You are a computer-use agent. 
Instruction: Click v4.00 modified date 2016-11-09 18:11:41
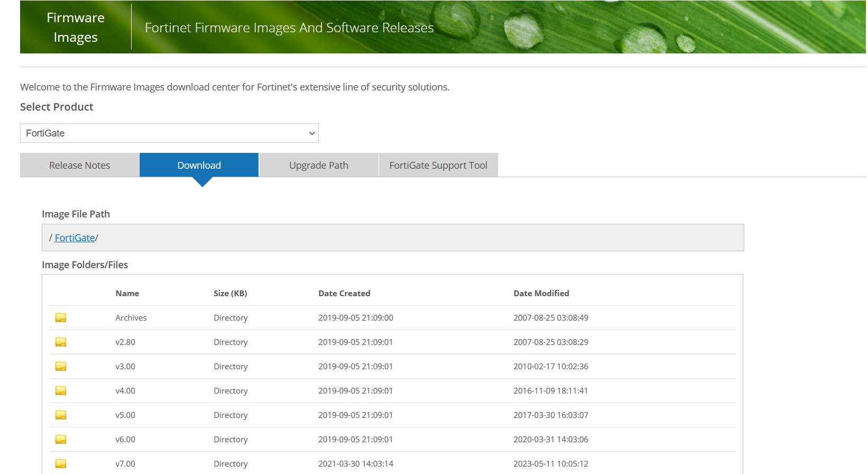click(x=550, y=391)
